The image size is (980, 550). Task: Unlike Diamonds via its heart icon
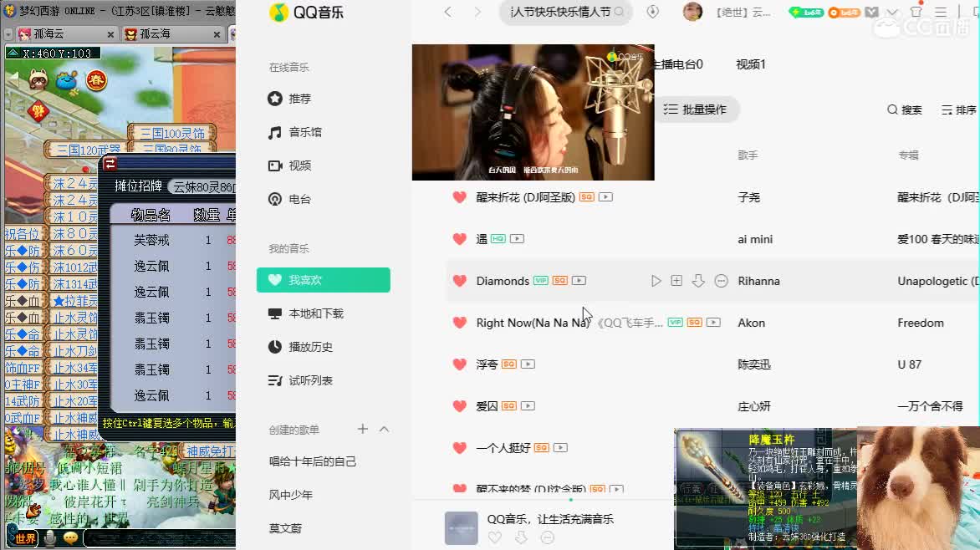[x=459, y=281]
